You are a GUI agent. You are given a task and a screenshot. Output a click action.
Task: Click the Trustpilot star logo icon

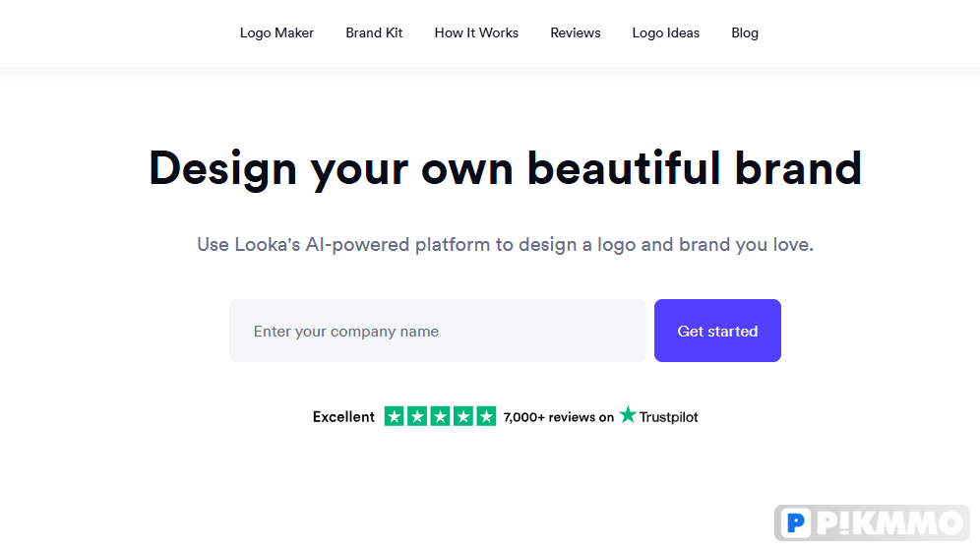(x=628, y=415)
